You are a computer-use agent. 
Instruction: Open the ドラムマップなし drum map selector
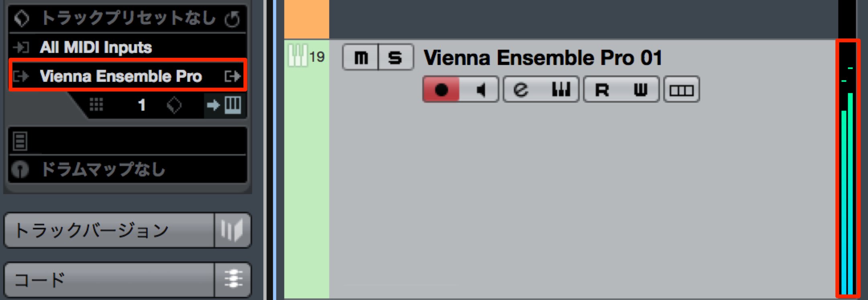click(x=127, y=169)
